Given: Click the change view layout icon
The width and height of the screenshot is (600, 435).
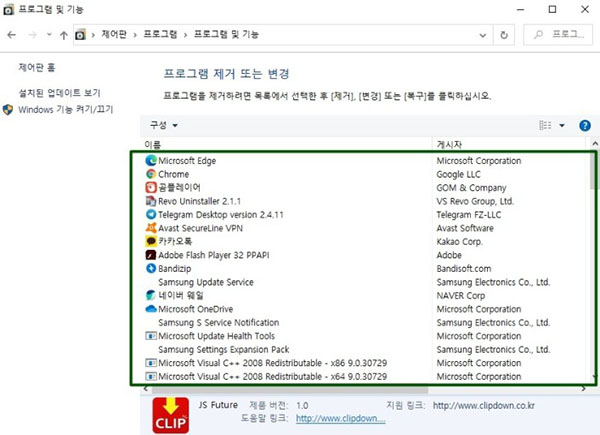Looking at the screenshot, I should point(545,125).
